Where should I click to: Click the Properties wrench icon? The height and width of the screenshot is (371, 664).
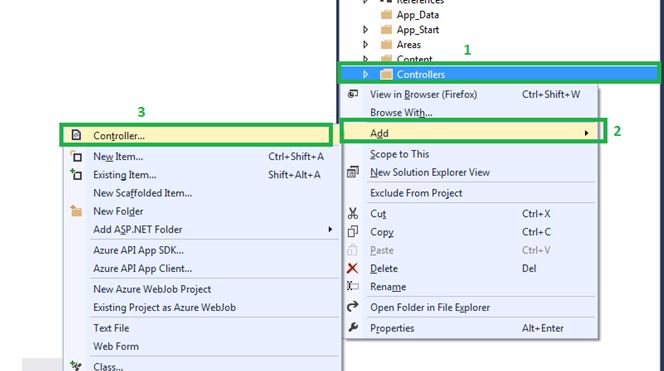[352, 328]
